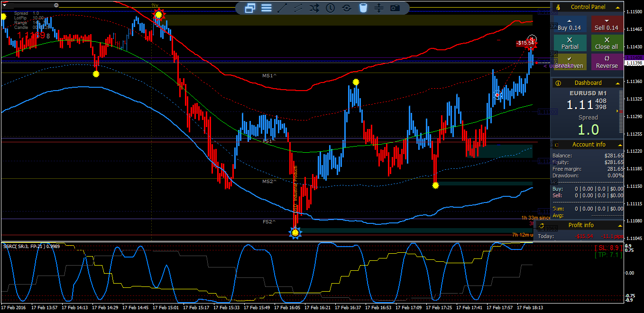This screenshot has height=313, width=644.
Task: Click the Sell 0.14 button
Action: coord(607,25)
